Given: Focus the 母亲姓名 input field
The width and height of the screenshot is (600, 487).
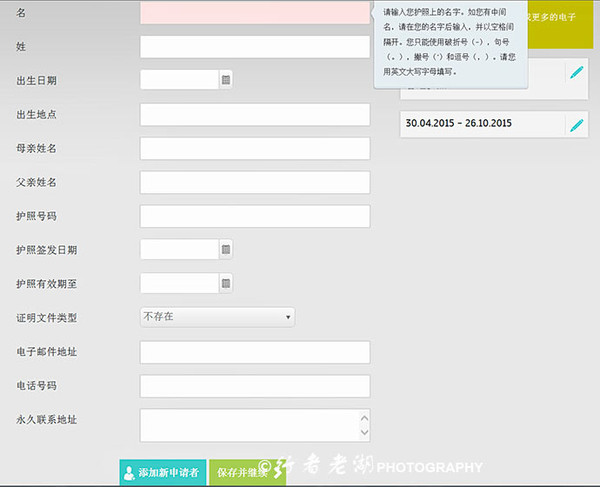Looking at the screenshot, I should click(255, 148).
